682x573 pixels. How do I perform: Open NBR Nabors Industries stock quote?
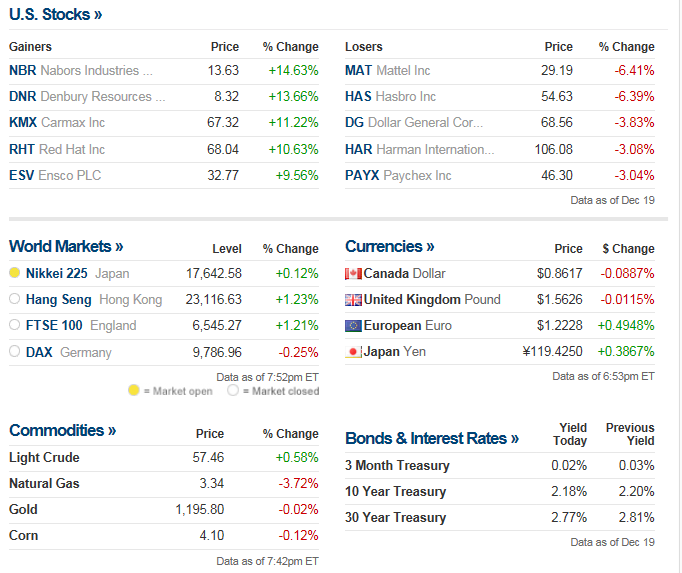[x=81, y=70]
